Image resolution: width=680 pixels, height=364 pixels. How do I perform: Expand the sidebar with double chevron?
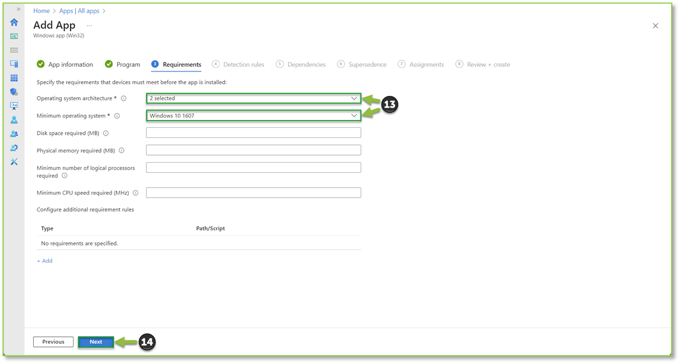click(18, 9)
